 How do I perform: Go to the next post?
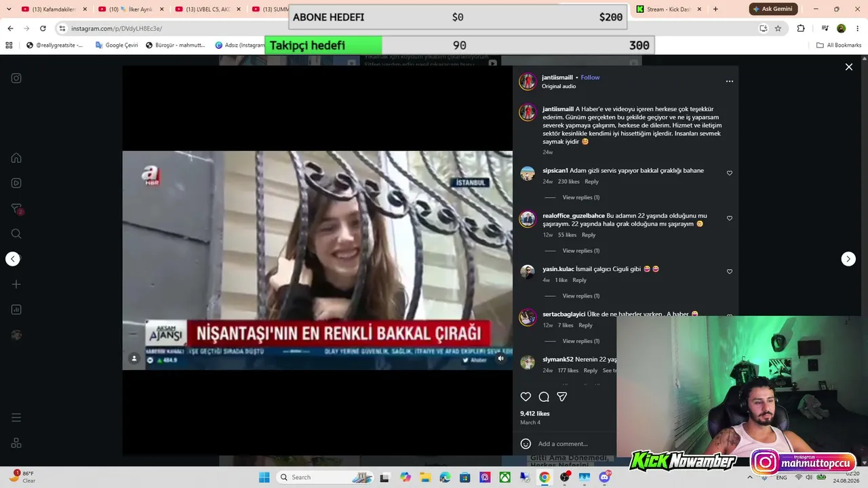[848, 259]
